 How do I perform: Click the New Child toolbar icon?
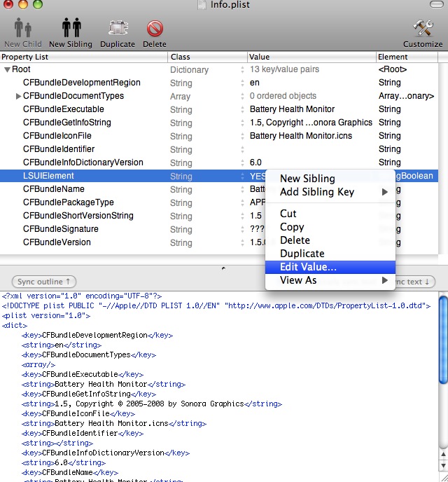coord(22,27)
